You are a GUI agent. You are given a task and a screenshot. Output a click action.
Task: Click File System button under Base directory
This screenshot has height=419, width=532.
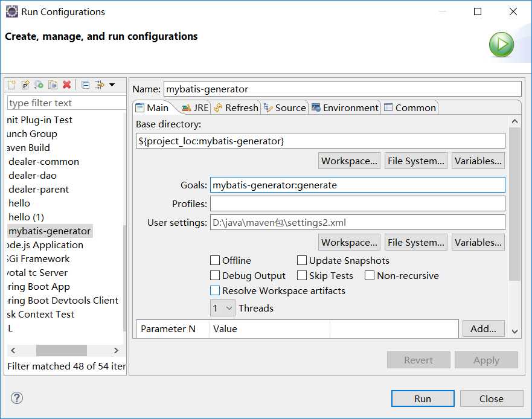pos(415,161)
